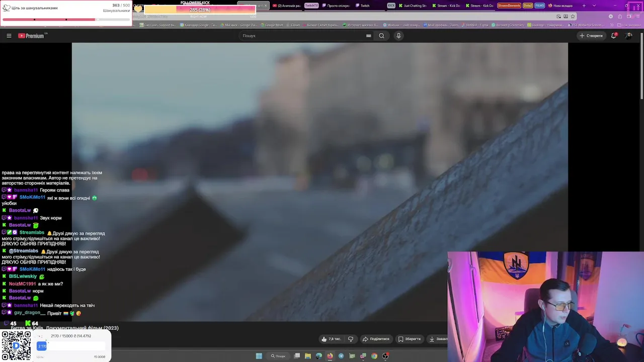Screen dimensions: 644x362
Task: Click the YouTube page vertical scrollbar
Action: [x=641, y=65]
